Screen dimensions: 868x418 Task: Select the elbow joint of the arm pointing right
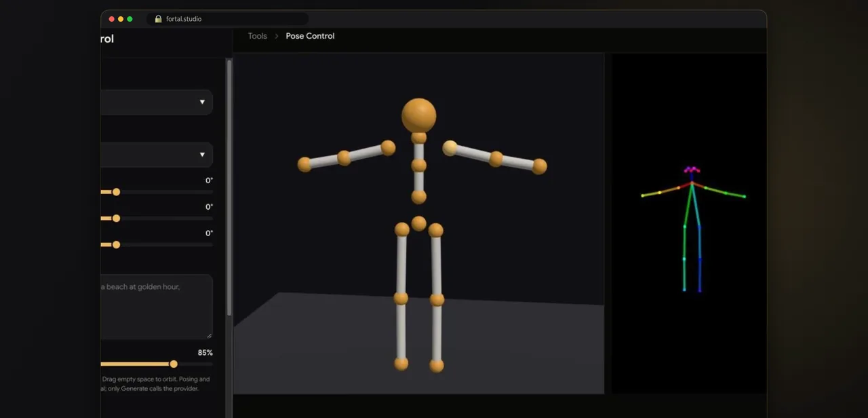click(496, 159)
